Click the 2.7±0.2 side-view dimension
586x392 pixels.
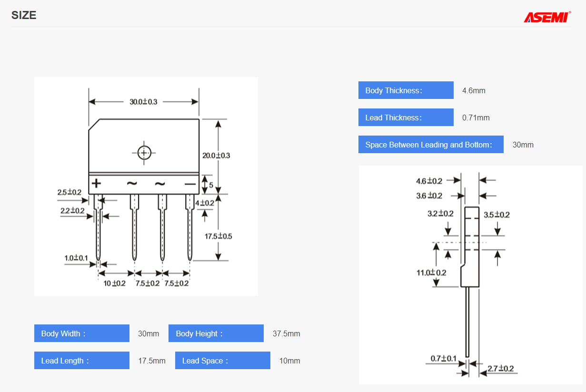tap(500, 369)
